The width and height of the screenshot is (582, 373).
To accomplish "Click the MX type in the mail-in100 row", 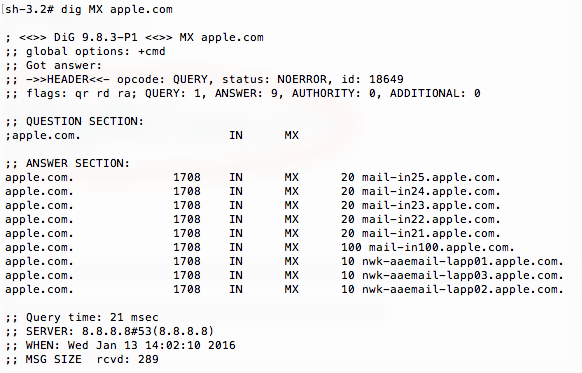I will point(291,248).
